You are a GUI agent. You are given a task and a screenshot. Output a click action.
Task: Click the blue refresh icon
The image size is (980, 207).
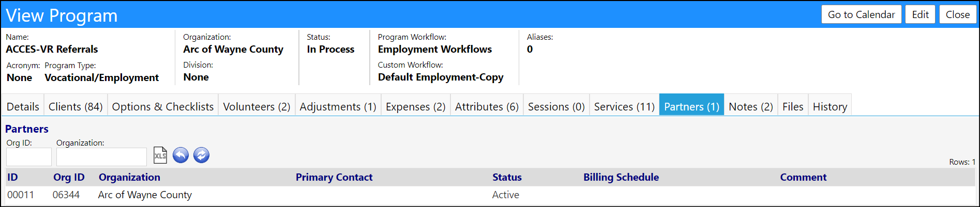(x=201, y=155)
